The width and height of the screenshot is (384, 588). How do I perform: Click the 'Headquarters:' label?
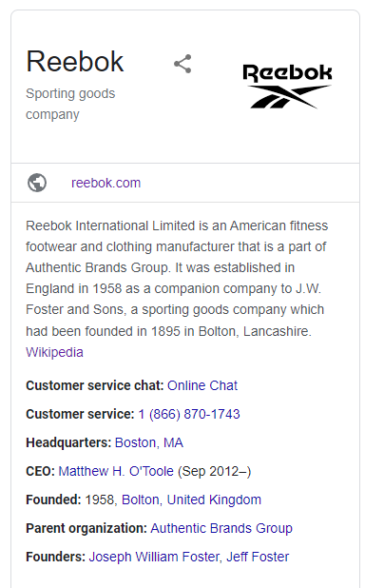68,442
